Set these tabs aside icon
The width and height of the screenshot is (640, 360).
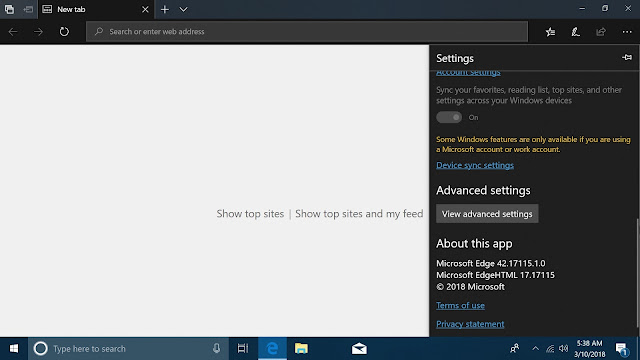pyautogui.click(x=28, y=9)
